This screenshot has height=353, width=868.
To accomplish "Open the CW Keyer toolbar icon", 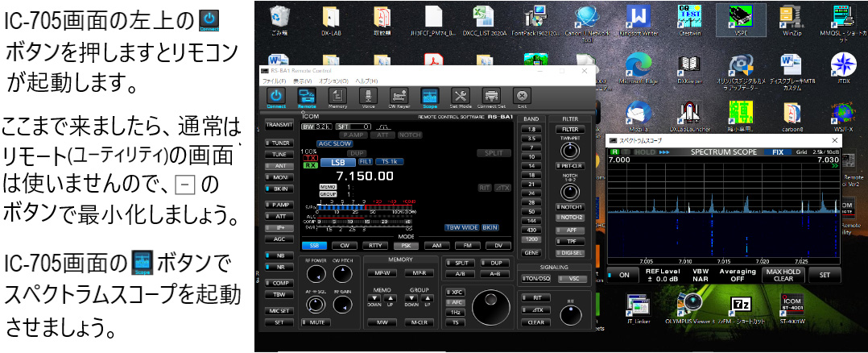I will click(399, 98).
